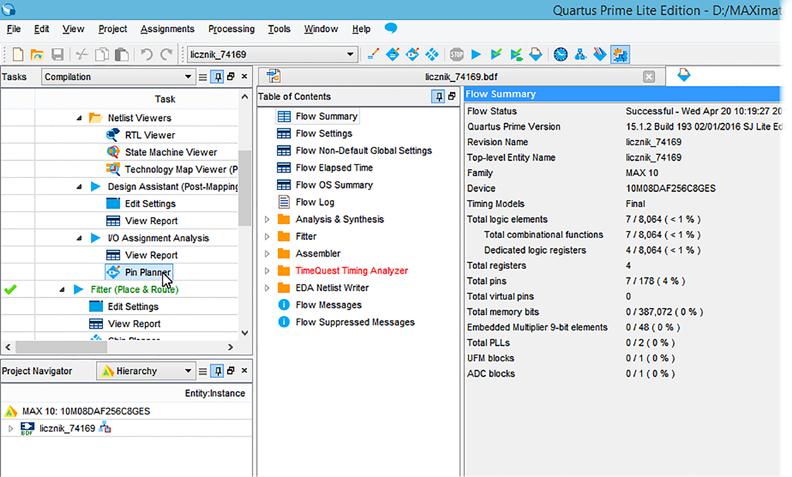792x477 pixels.
Task: Collapse I/O Assignment Analysis group
Action: coord(79,238)
